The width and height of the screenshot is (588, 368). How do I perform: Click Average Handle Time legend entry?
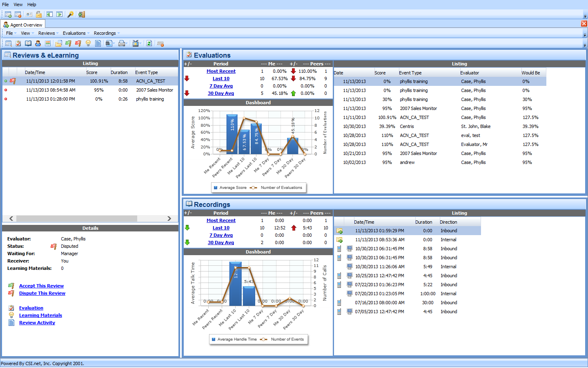click(234, 339)
